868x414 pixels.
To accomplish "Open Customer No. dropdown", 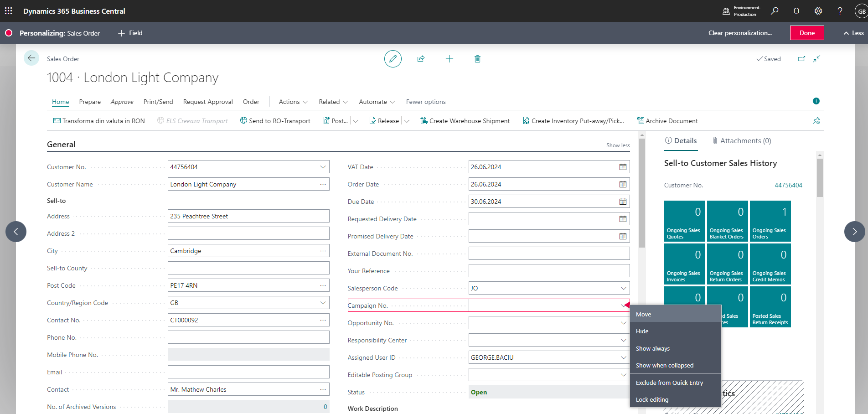I will click(323, 167).
